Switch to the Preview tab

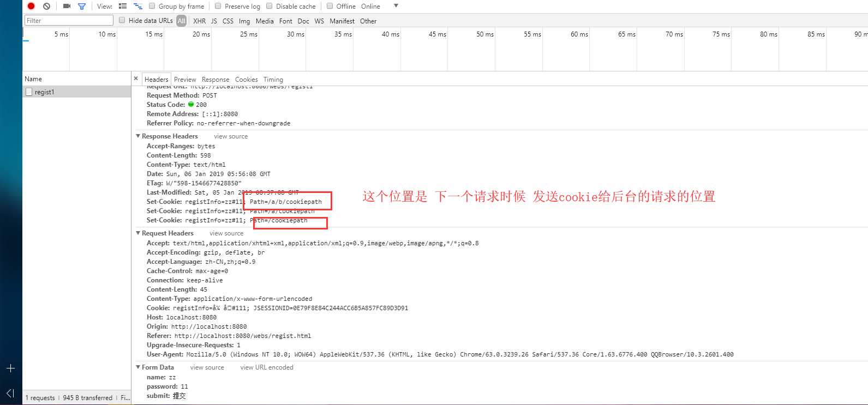[x=185, y=79]
